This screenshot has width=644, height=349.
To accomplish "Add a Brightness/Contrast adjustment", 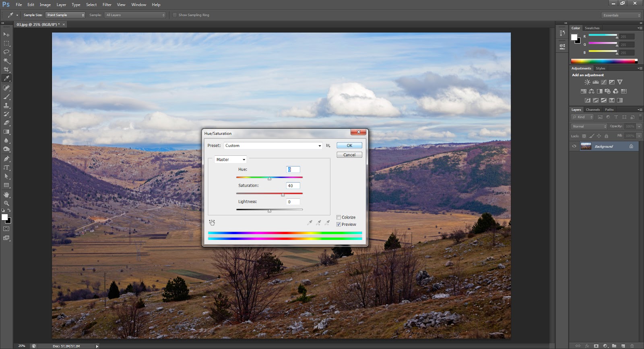I will tap(587, 82).
